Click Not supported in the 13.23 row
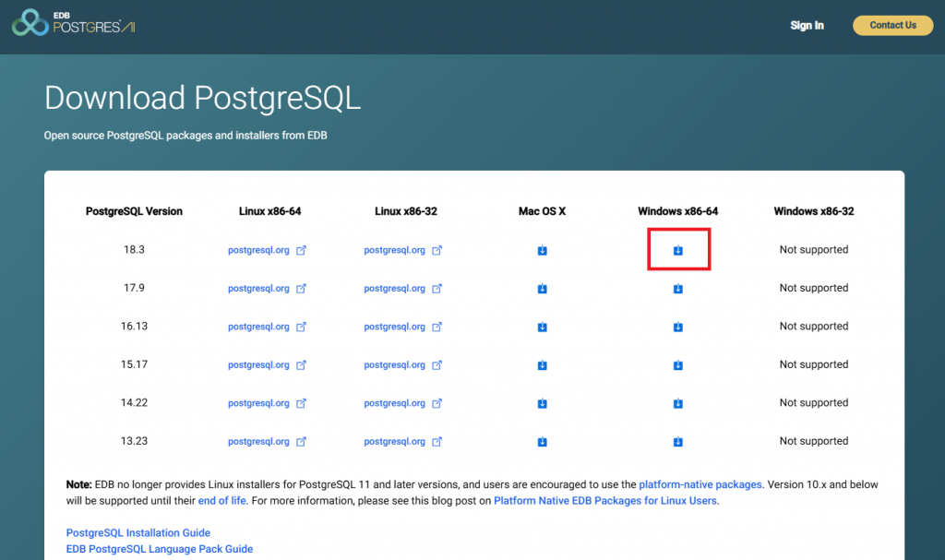This screenshot has height=560, width=945. pos(814,441)
